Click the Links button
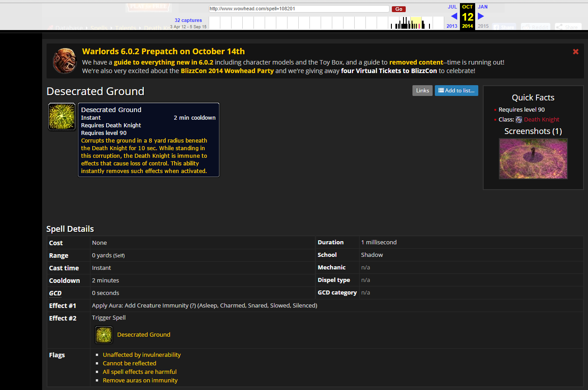Screen dimensions: 588x390 point(422,91)
